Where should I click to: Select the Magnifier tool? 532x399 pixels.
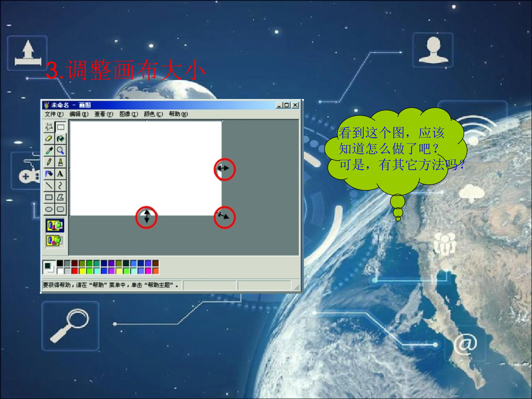pyautogui.click(x=60, y=150)
